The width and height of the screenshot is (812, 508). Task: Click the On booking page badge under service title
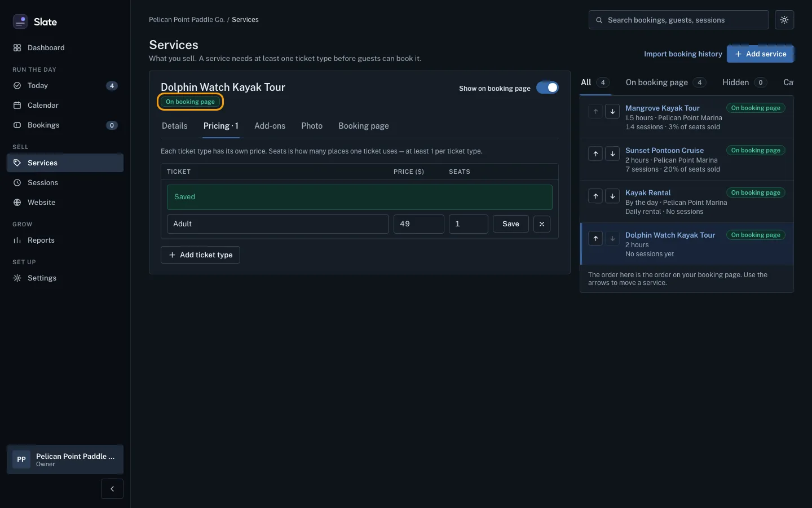[x=190, y=102]
